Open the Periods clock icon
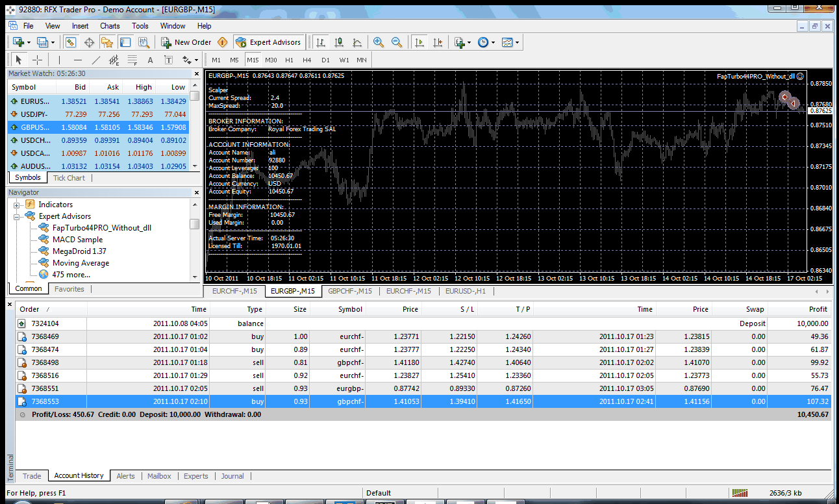839x504 pixels. coord(483,42)
